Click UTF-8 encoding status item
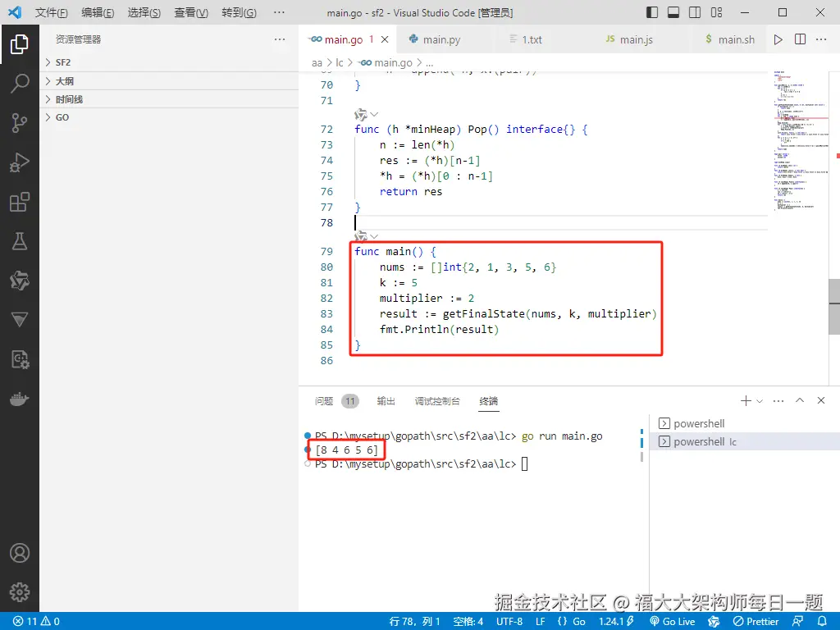 coord(509,622)
